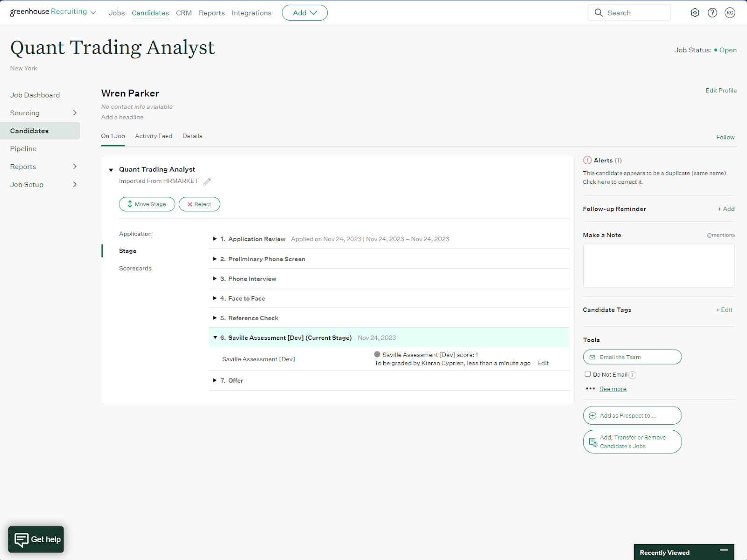Select Stage in the job section nav
The image size is (747, 560).
(x=127, y=251)
